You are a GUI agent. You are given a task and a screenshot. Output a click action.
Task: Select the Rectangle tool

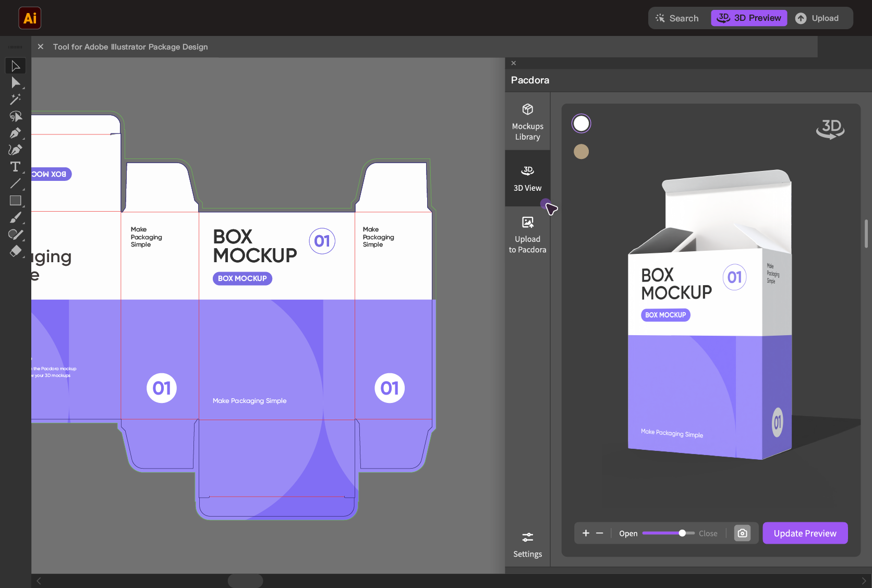click(x=16, y=200)
